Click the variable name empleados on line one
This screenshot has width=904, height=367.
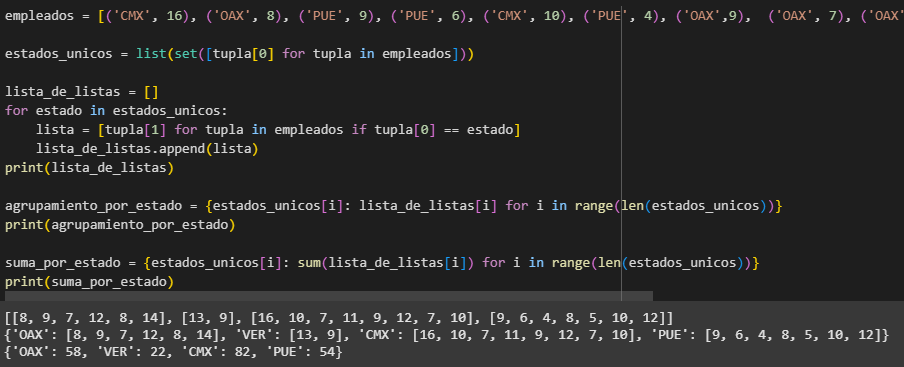point(40,16)
